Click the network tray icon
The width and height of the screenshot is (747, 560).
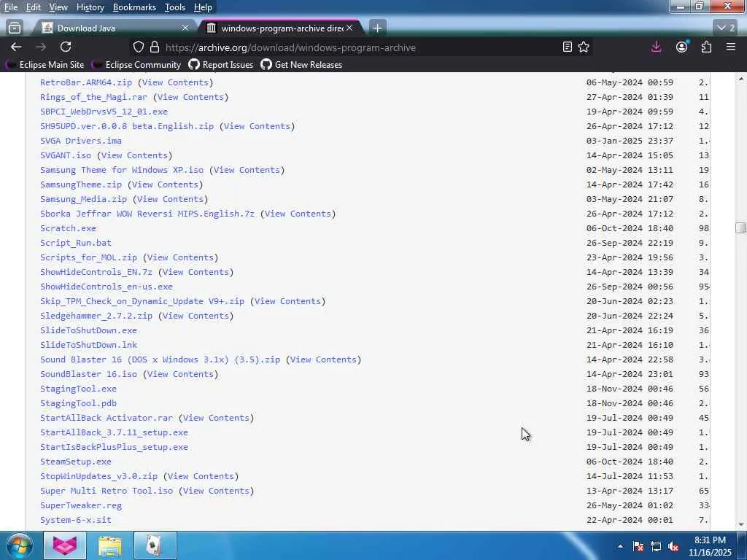pyautogui.click(x=656, y=546)
